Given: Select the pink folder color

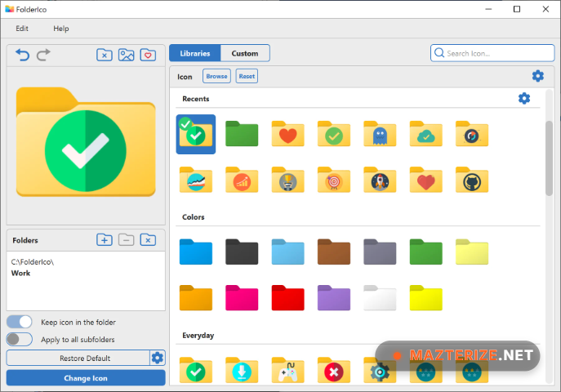Looking at the screenshot, I should pos(242,298).
